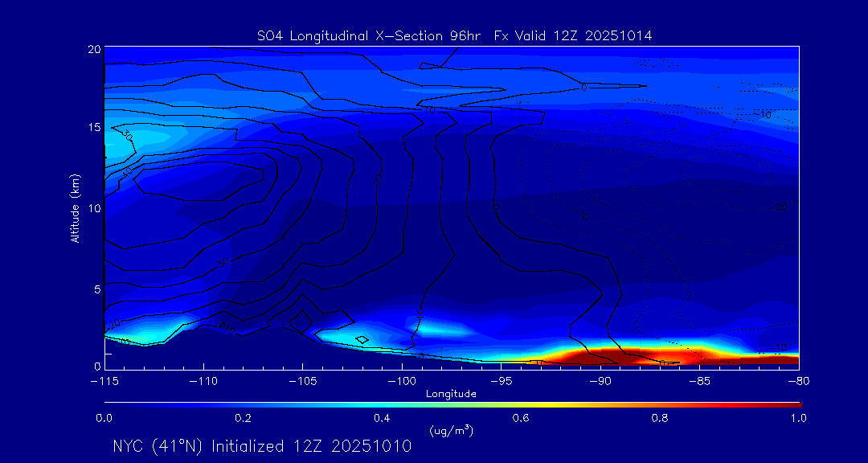Viewport: 868px width, 463px height.
Task: Click the (ug/m³) units label
Action: 451,431
